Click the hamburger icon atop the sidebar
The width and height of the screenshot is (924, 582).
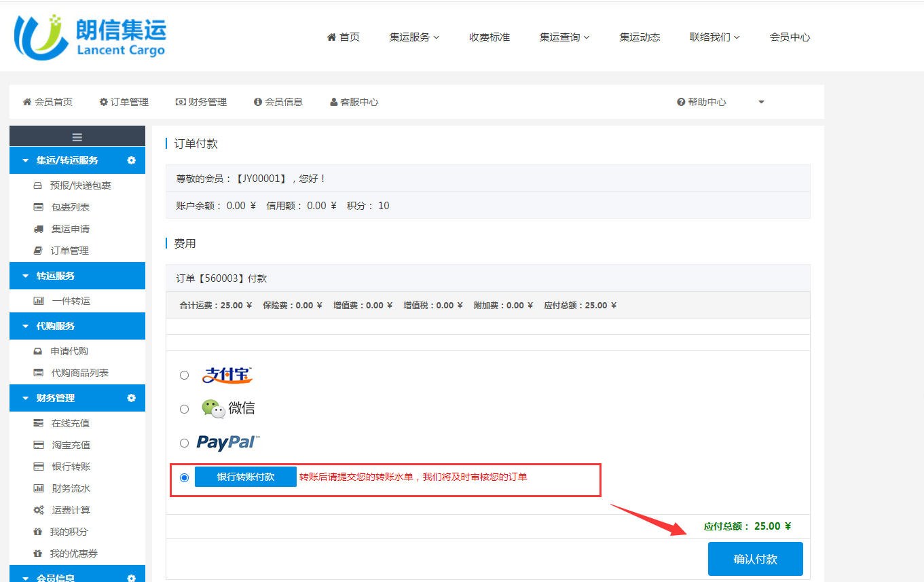pos(77,137)
